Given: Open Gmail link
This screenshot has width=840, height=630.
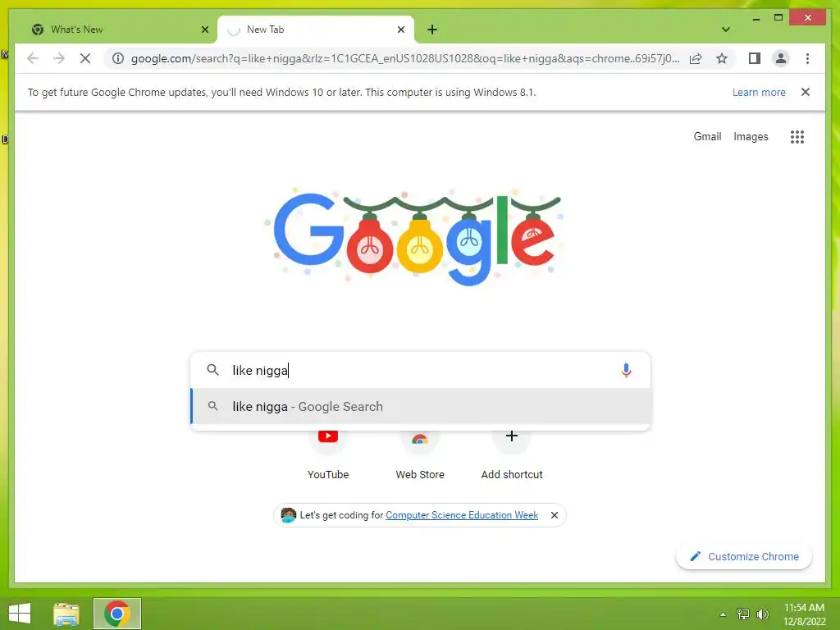Looking at the screenshot, I should pyautogui.click(x=707, y=137).
